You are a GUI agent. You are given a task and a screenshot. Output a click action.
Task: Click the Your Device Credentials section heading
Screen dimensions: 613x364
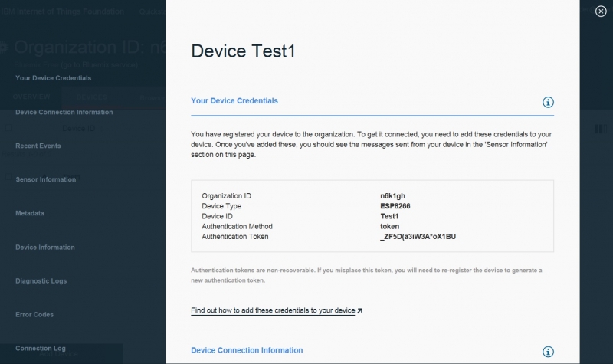(234, 100)
